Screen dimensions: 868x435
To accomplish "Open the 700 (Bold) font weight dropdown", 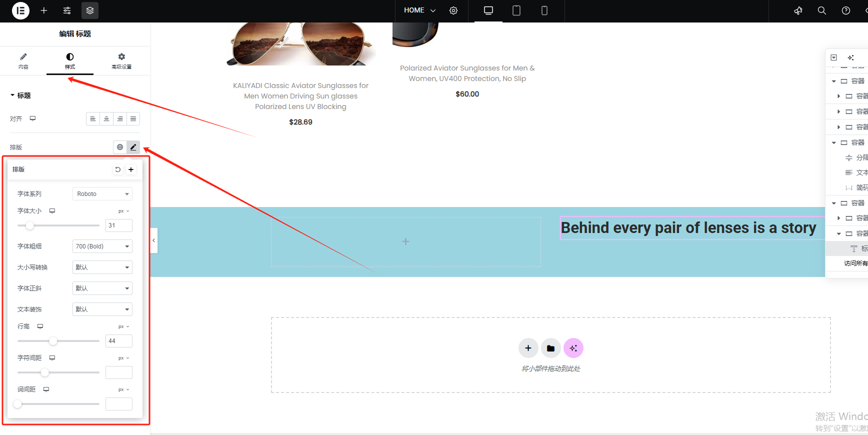I will (102, 246).
